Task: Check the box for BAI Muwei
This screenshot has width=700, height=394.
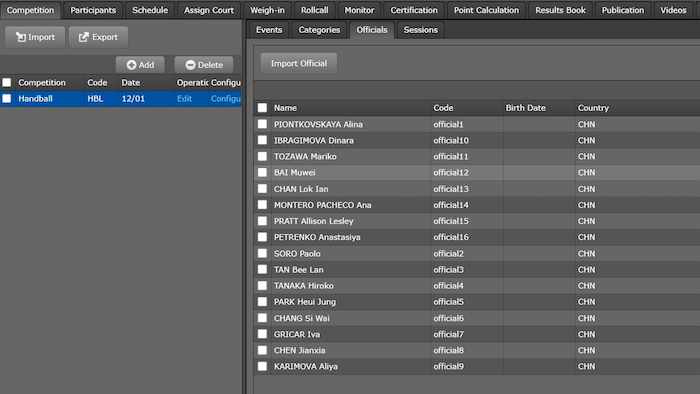Action: [x=262, y=172]
